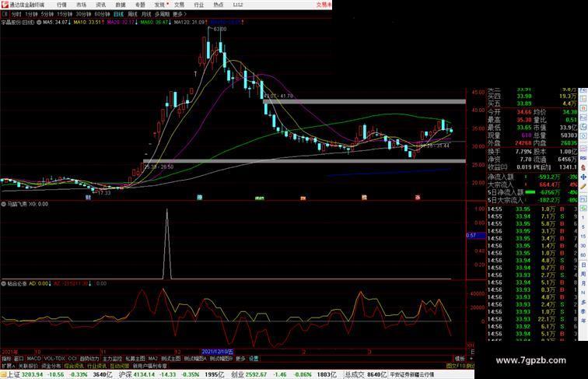Click 更多 in the indicator bar
The height and width of the screenshot is (379, 588).
(240, 359)
